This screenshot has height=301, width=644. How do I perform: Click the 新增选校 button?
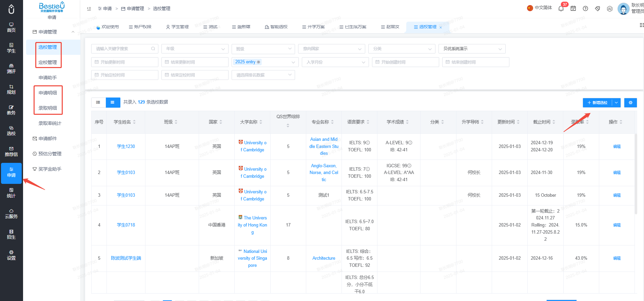(x=598, y=103)
